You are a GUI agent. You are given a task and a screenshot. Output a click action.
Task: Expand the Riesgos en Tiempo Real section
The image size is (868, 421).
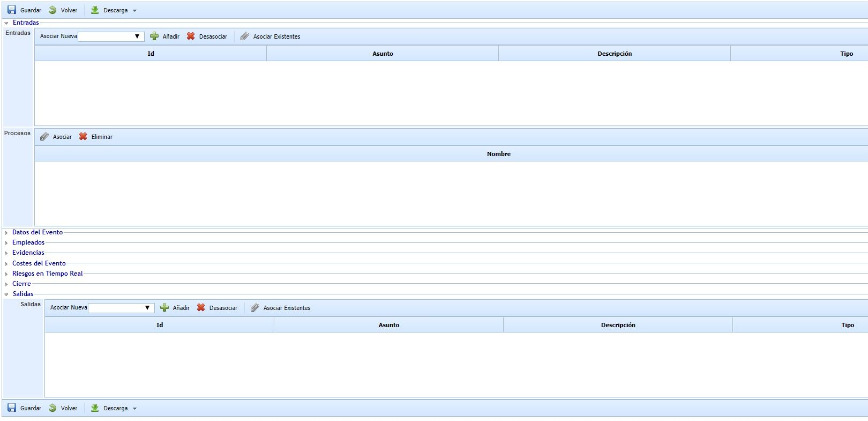47,274
